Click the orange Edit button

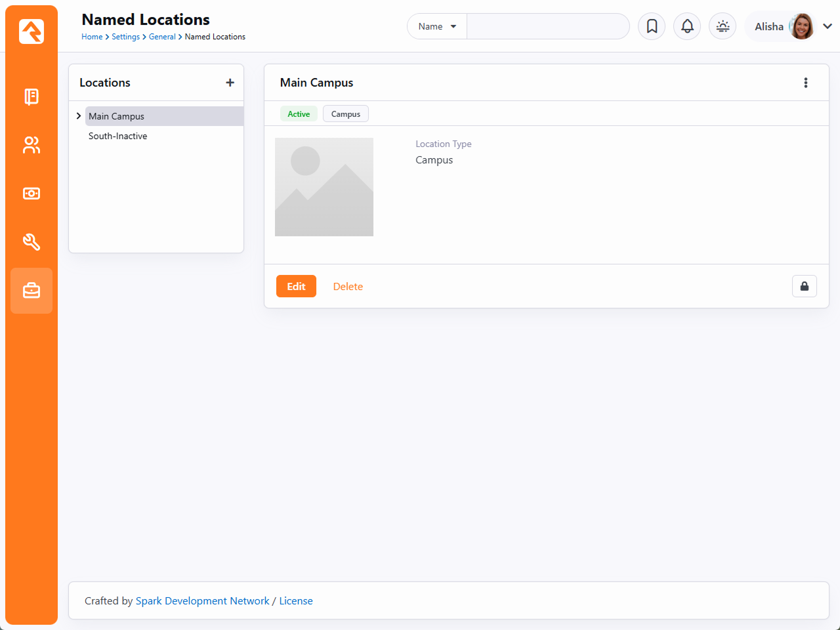point(296,286)
